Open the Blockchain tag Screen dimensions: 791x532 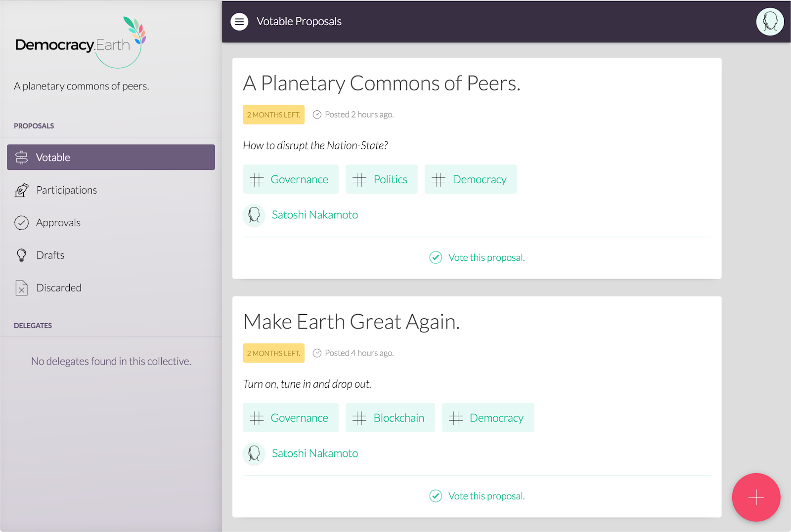point(390,418)
